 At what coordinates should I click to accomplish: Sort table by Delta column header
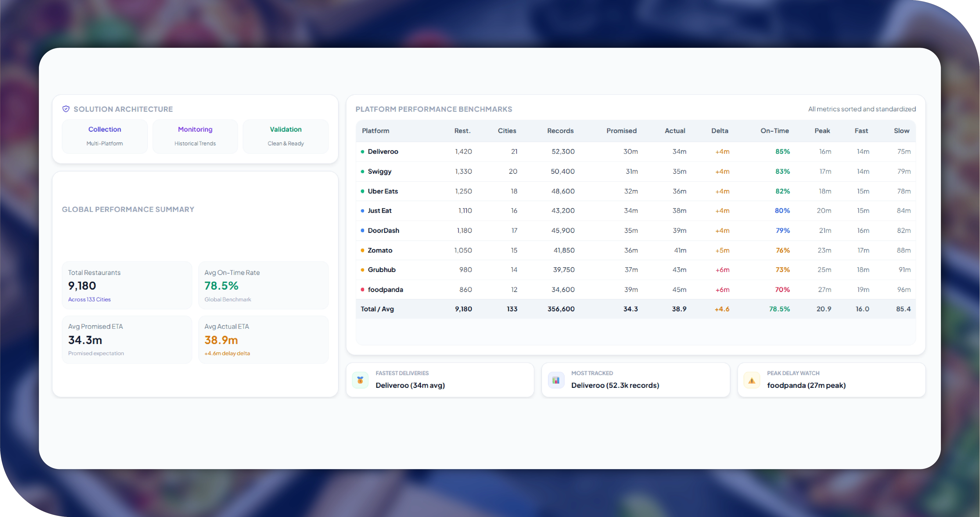[x=720, y=131]
